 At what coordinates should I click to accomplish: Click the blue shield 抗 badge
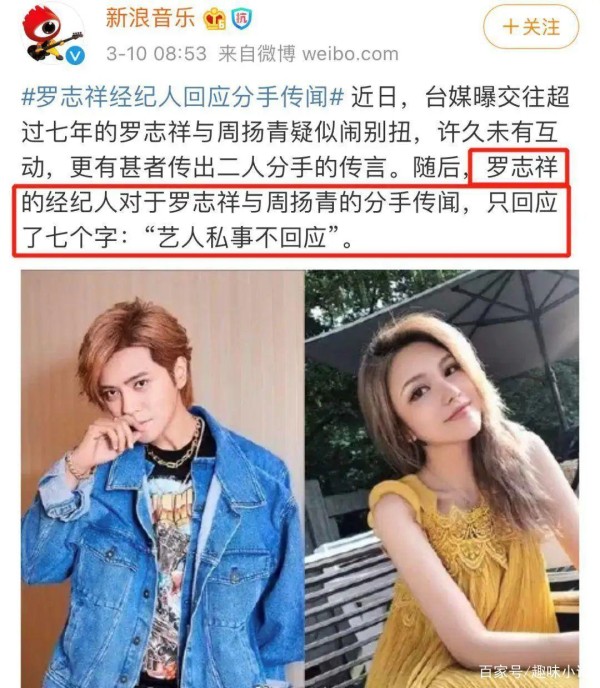[x=241, y=19]
